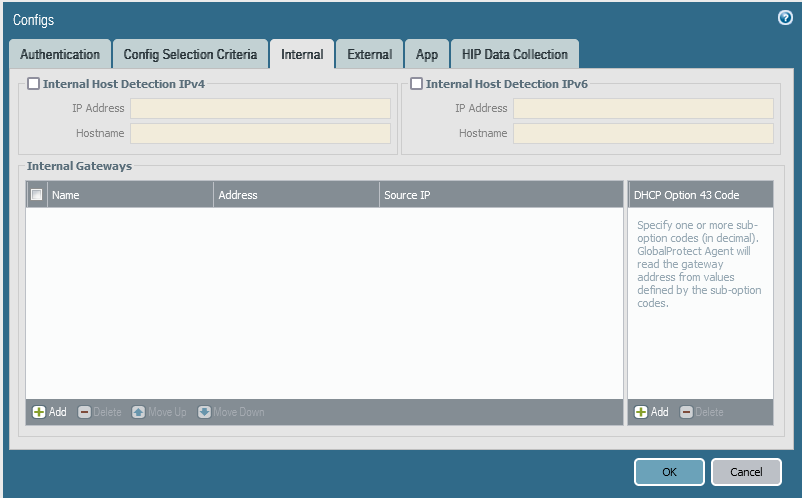The width and height of the screenshot is (802, 498).
Task: Open the help icon in Configs header
Action: [785, 18]
